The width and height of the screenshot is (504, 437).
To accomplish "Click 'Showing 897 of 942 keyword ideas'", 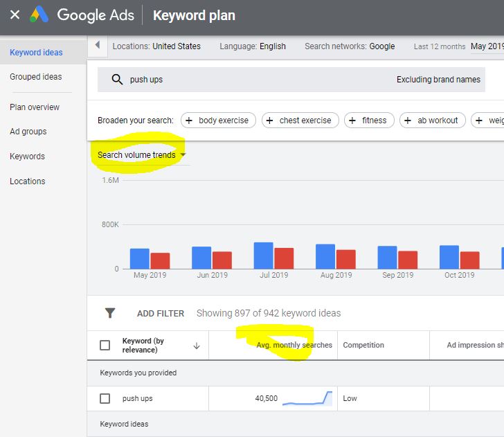I will [269, 313].
